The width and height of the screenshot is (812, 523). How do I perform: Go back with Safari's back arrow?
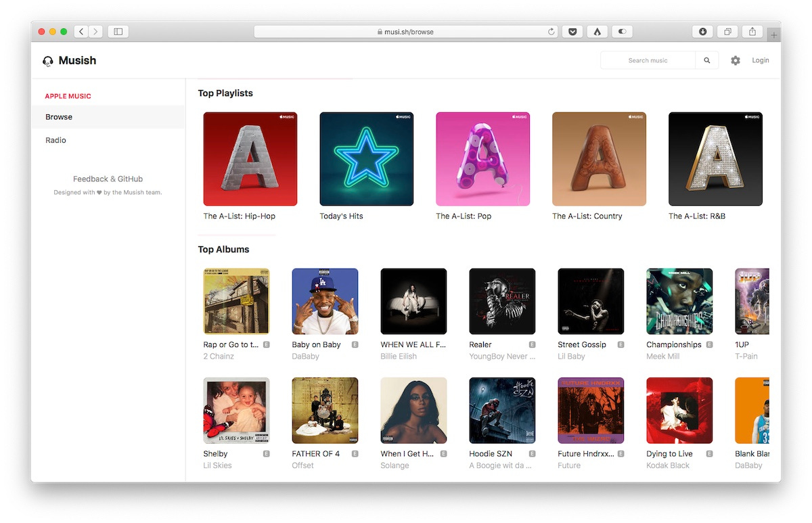pos(81,31)
